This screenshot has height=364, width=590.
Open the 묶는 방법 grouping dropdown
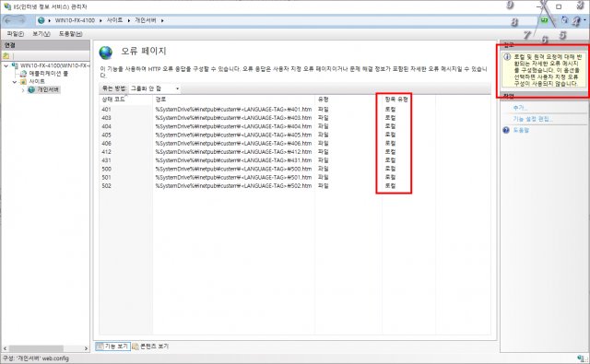point(155,88)
